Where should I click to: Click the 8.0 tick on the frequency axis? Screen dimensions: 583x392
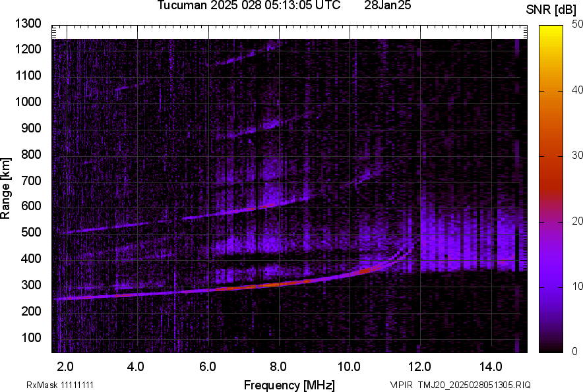click(x=278, y=365)
